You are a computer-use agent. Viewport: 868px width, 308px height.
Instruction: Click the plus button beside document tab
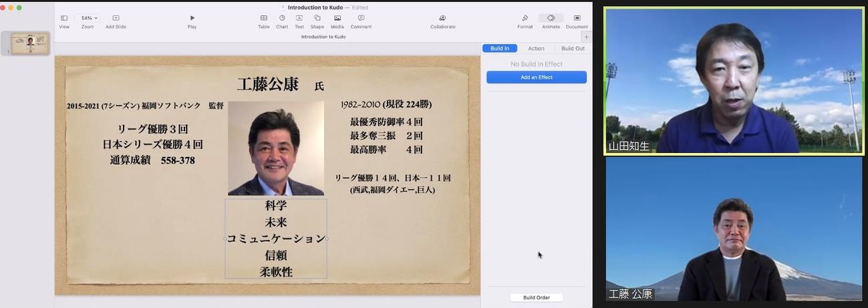(587, 37)
